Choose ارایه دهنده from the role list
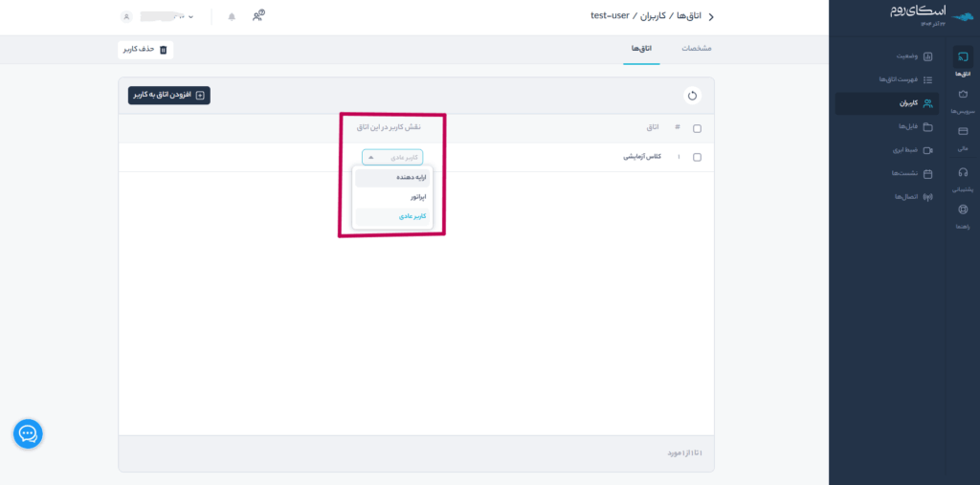The width and height of the screenshot is (980, 485). click(x=392, y=177)
